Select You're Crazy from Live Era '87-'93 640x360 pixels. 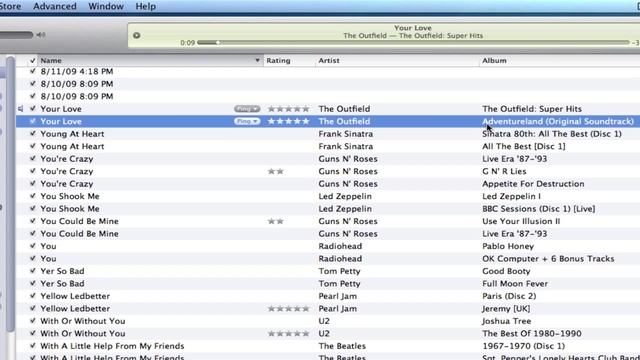[x=328, y=159]
